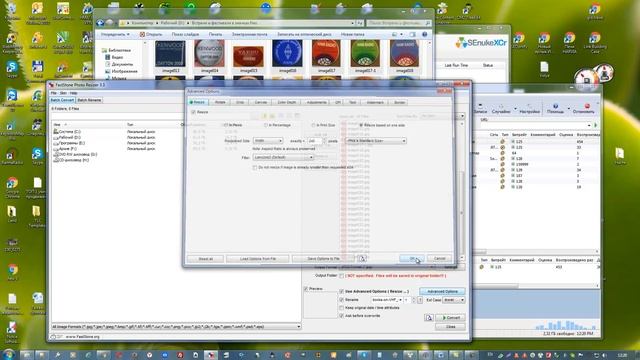Select DVD RW дисковод (G:) in FastStone tree
The width and height of the screenshot is (640, 360).
pyautogui.click(x=75, y=155)
